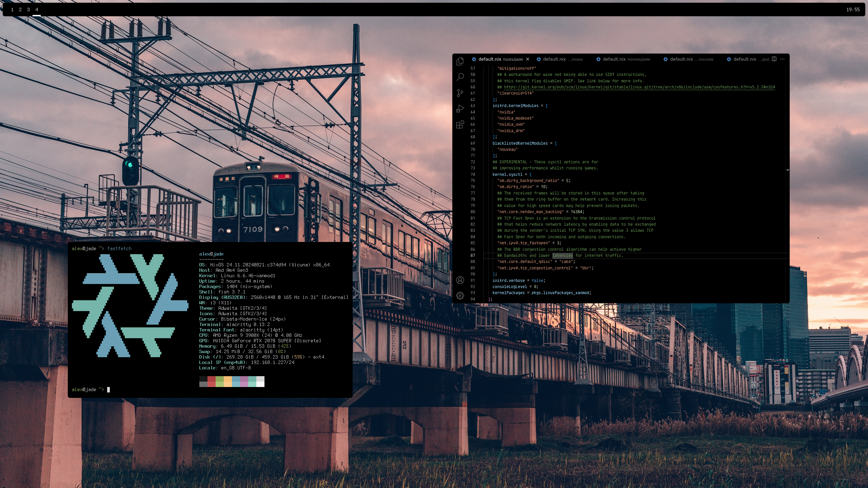Switch to workspace 1
868x488 pixels.
coord(12,9)
